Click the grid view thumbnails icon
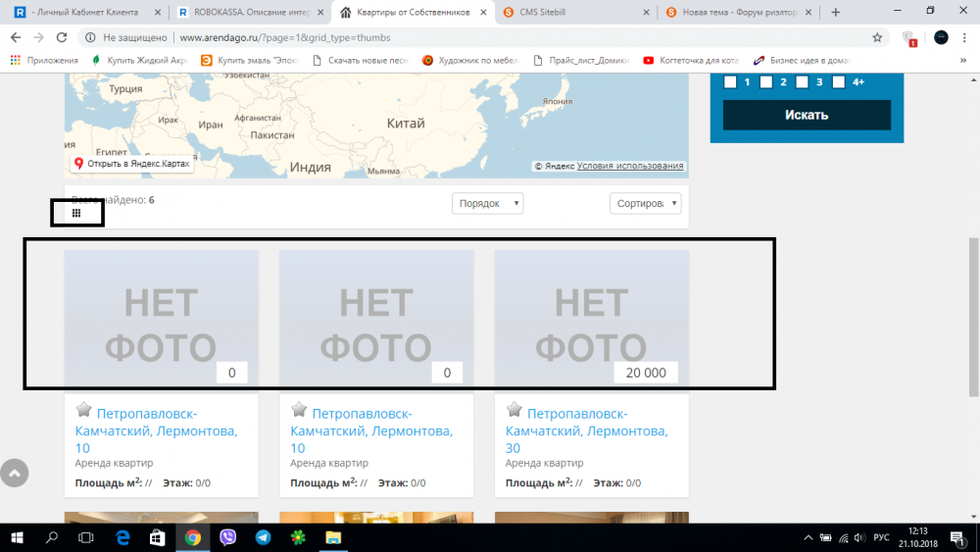This screenshot has width=980, height=552. coord(76,213)
